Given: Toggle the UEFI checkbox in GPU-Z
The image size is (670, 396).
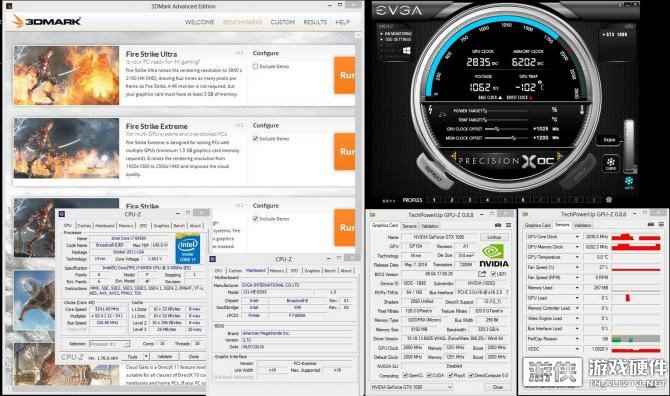Looking at the screenshot, I should (494, 274).
